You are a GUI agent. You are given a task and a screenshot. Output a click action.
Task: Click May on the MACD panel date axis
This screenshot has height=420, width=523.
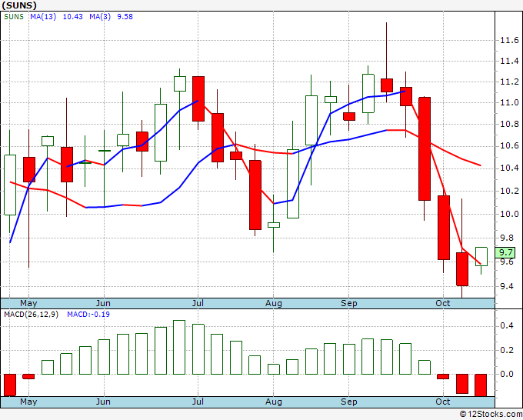28,402
